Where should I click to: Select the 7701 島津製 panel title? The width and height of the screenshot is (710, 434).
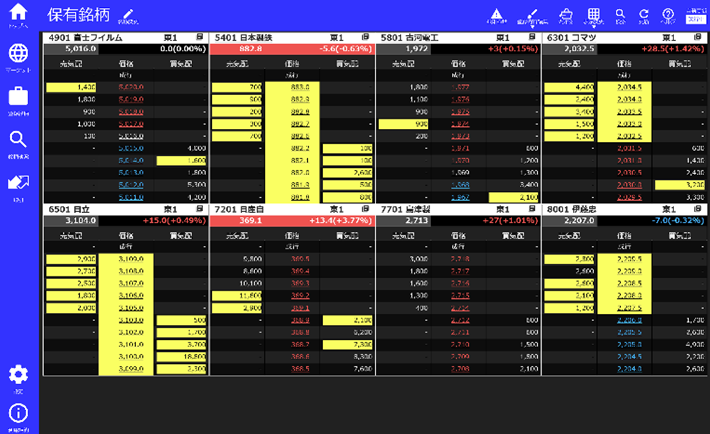(405, 209)
